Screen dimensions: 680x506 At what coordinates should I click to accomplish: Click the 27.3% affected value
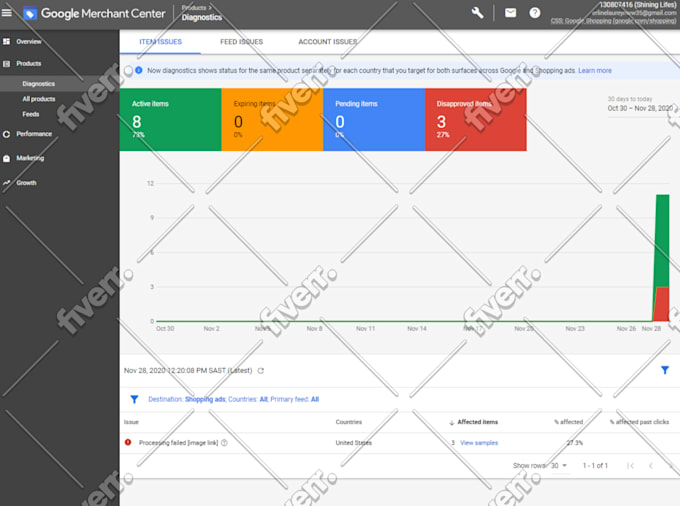point(575,443)
